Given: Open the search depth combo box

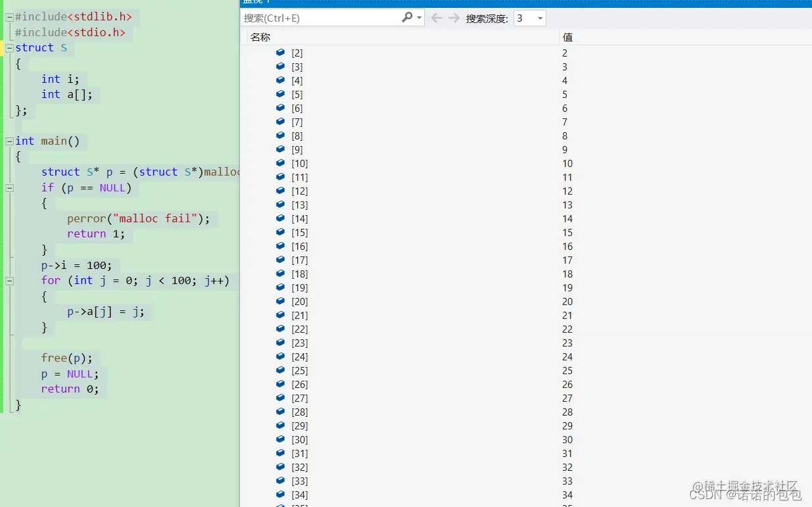Looking at the screenshot, I should (x=530, y=18).
